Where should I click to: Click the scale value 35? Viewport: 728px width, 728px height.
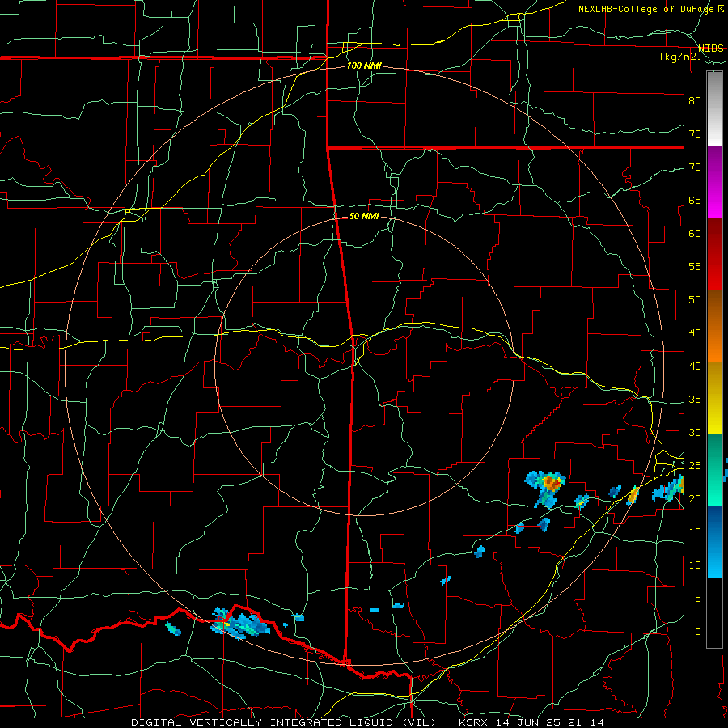pyautogui.click(x=695, y=400)
